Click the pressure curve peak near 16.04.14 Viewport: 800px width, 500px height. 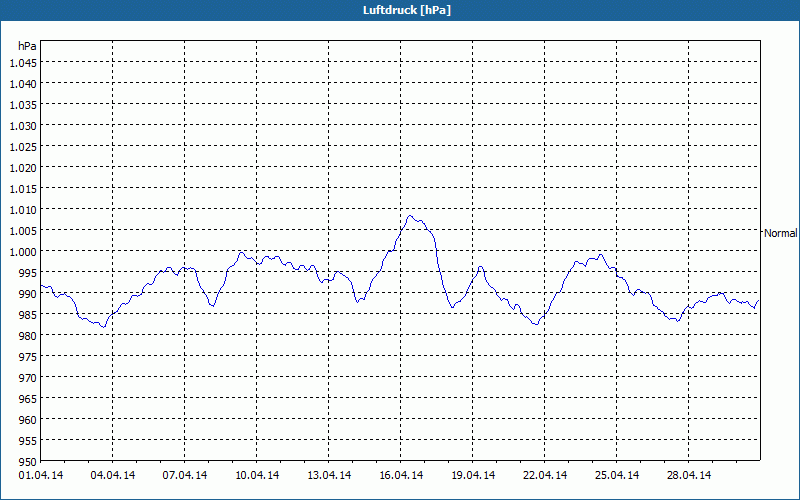[410, 216]
